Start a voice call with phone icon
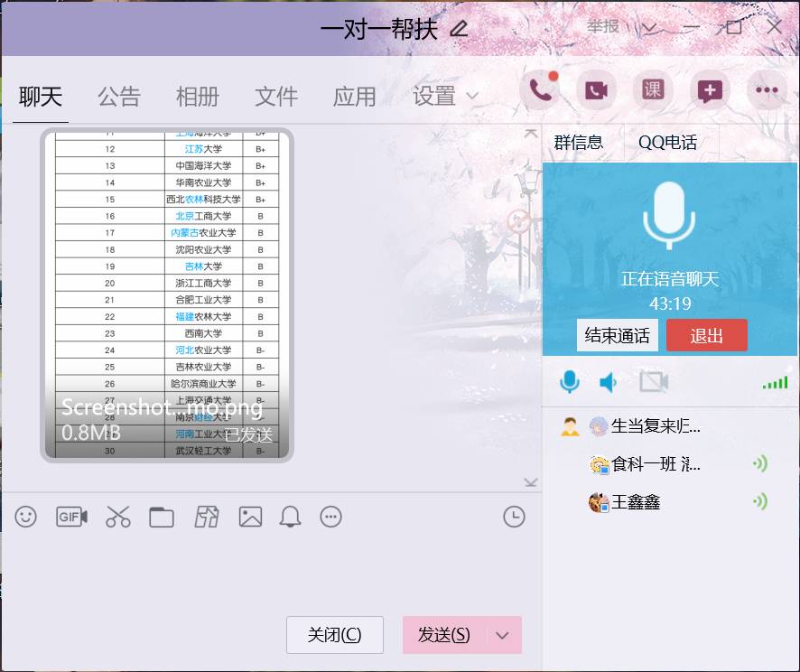 tap(539, 89)
